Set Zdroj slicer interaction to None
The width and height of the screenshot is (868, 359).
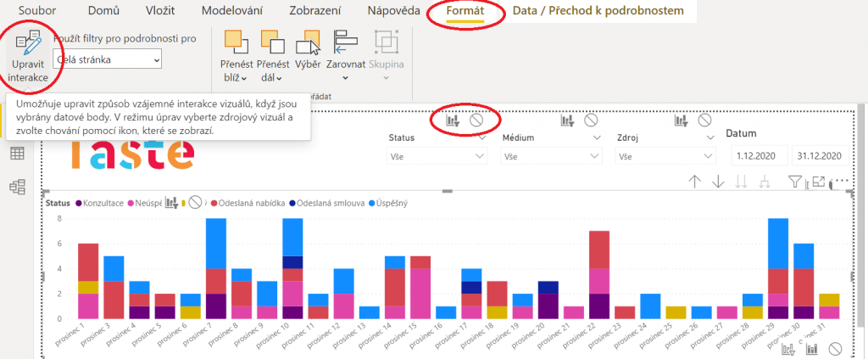(x=704, y=121)
